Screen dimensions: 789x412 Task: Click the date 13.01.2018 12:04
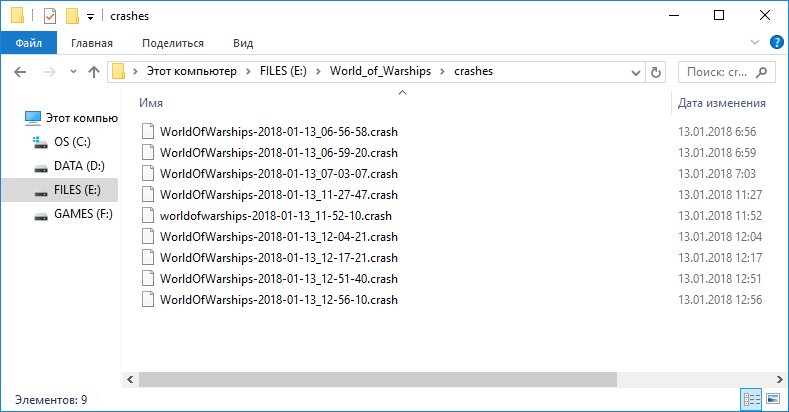pos(720,237)
